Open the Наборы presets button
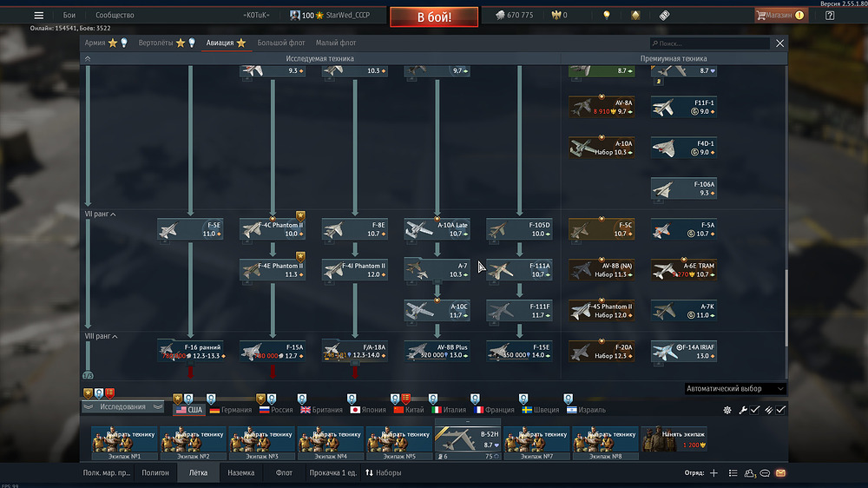The height and width of the screenshot is (488, 868). [384, 473]
